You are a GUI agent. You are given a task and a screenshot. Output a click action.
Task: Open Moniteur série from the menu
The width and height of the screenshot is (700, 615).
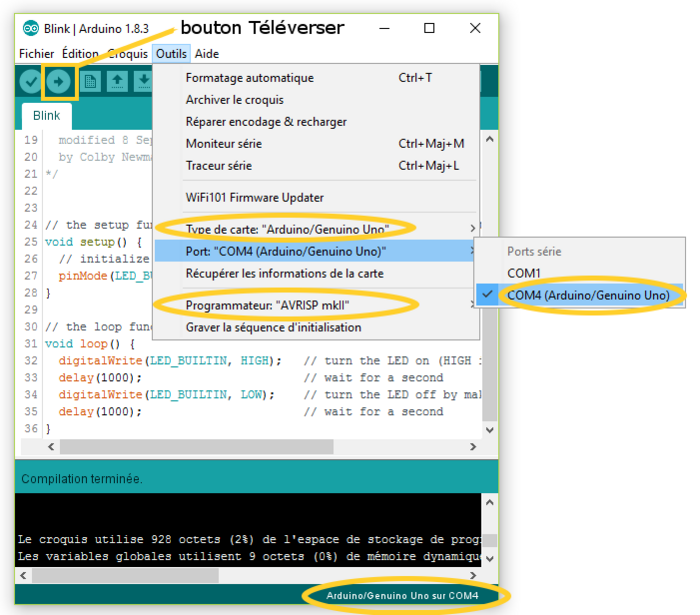click(316, 144)
